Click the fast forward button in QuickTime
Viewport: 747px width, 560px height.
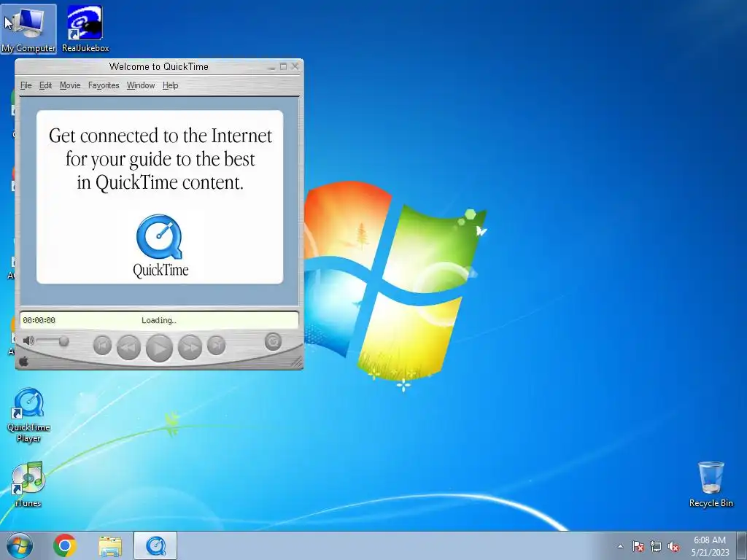point(190,347)
